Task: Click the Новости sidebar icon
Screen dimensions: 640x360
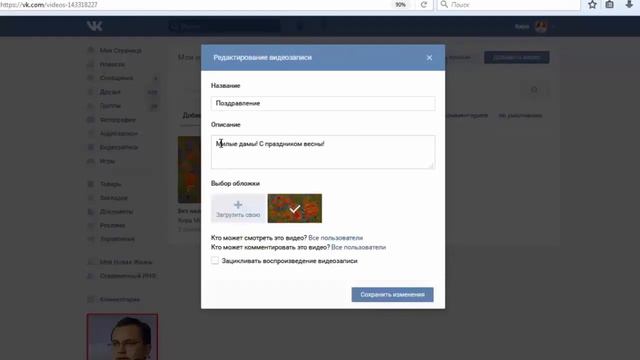Action: coord(91,64)
